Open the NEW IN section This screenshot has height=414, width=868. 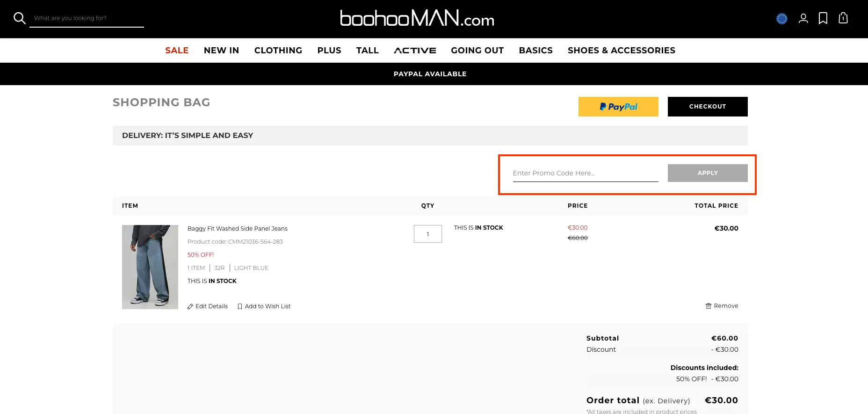point(221,50)
